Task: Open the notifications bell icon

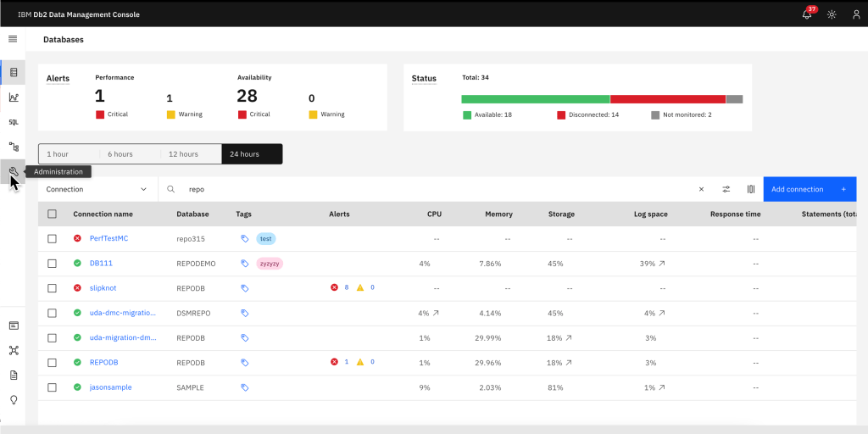Action: click(807, 14)
